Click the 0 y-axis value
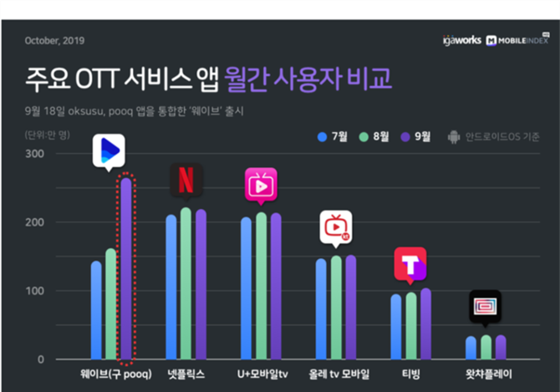The image size is (560, 392). pyautogui.click(x=41, y=359)
